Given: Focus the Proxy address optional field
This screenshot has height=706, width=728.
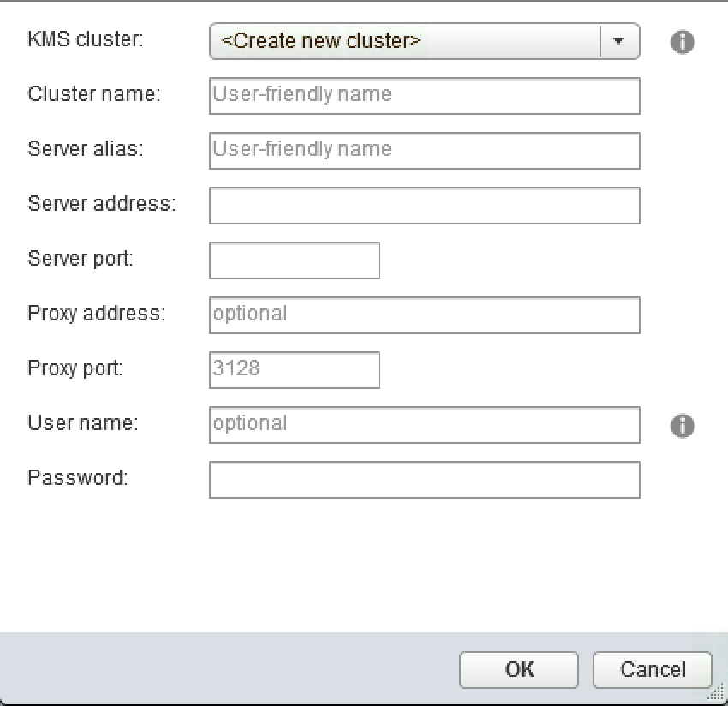Looking at the screenshot, I should [424, 315].
